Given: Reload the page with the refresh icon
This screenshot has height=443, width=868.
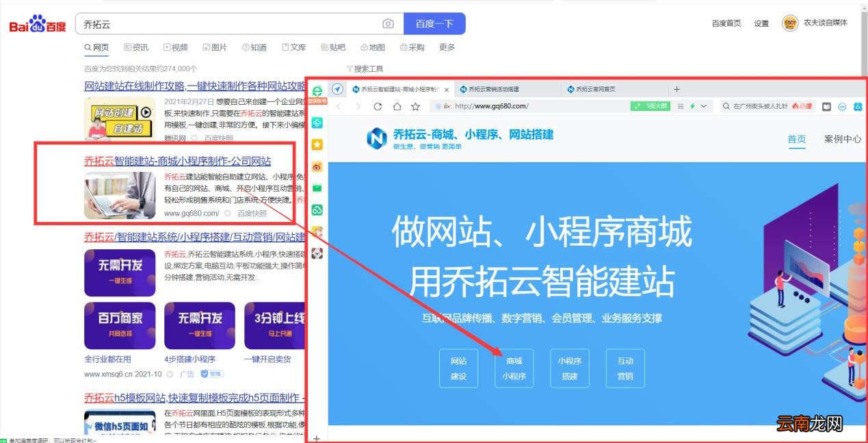Looking at the screenshot, I should point(378,107).
